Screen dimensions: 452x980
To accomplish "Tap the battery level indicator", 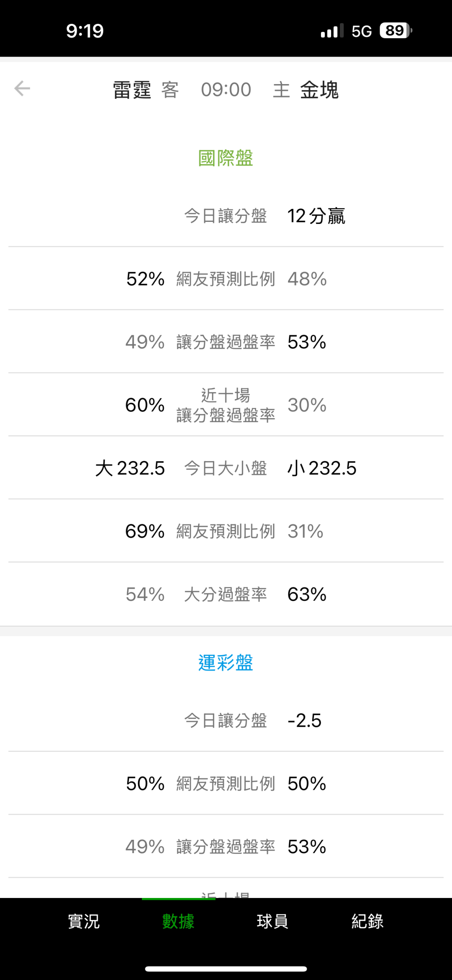I will pyautogui.click(x=395, y=31).
